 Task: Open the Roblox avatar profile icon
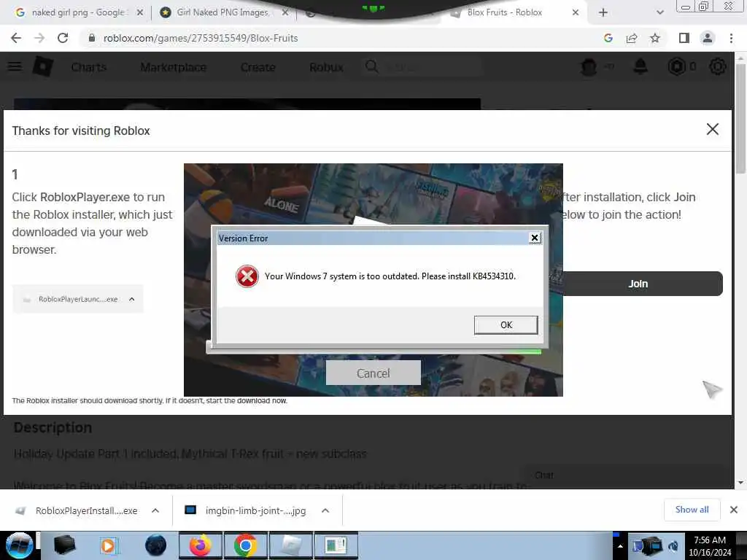tap(589, 67)
